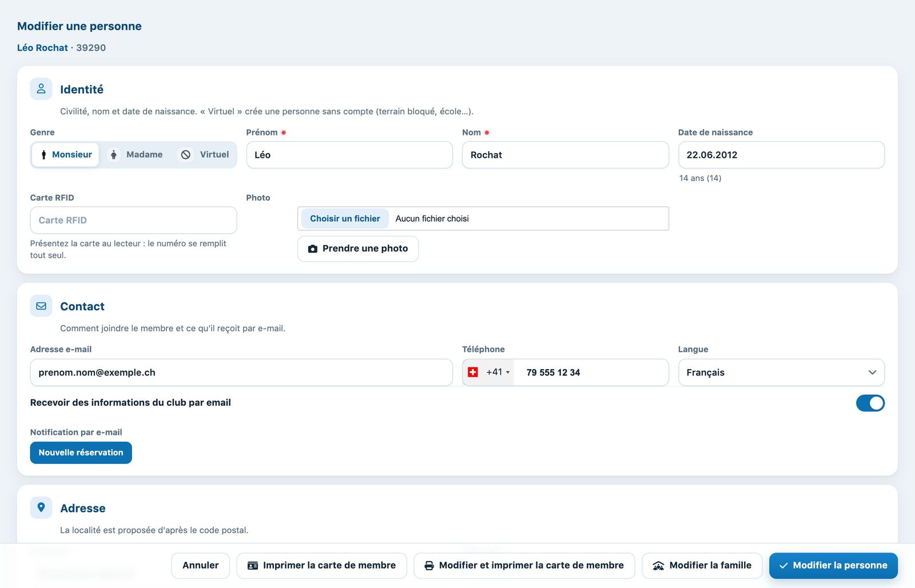
Task: Click family icon in Modifier la famille
Action: [658, 566]
